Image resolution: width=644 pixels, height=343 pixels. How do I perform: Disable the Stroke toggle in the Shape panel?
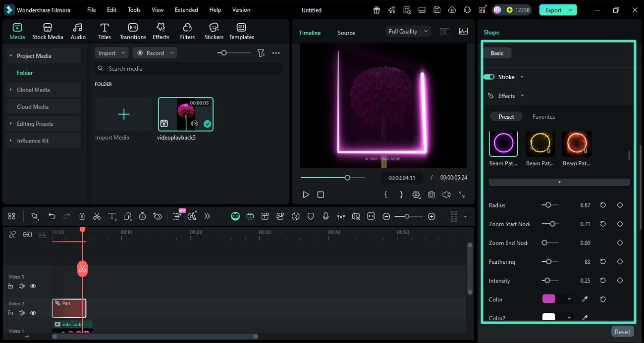[490, 77]
